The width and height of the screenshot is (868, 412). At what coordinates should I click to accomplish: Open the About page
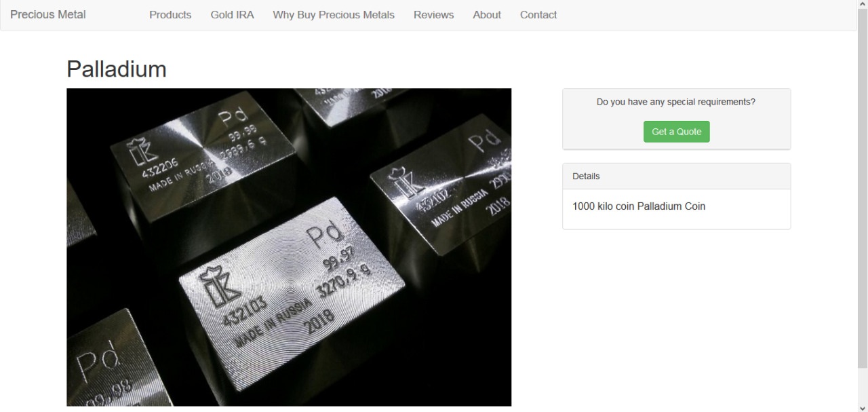tap(487, 15)
